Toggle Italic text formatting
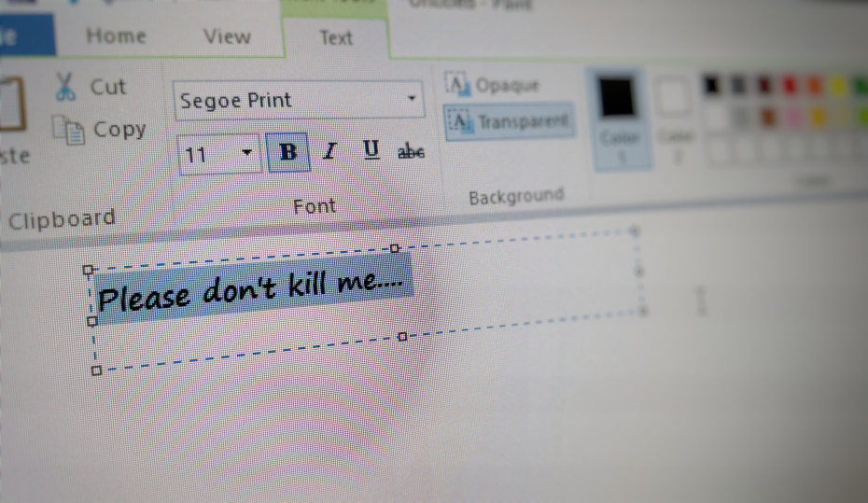The height and width of the screenshot is (503, 868). [329, 151]
